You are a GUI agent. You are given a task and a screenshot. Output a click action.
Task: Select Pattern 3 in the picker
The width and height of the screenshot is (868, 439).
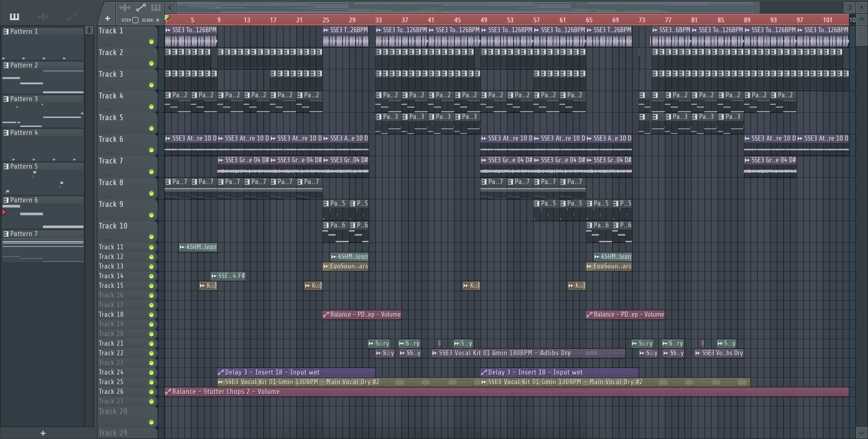click(43, 99)
